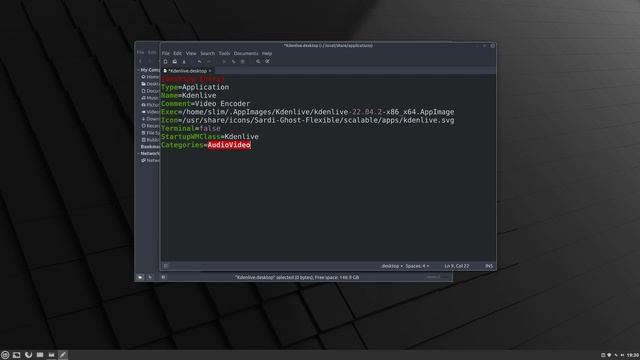Viewport: 640px width, 360px height.
Task: Select Pictures in the file manager sidebar
Action: (151, 105)
